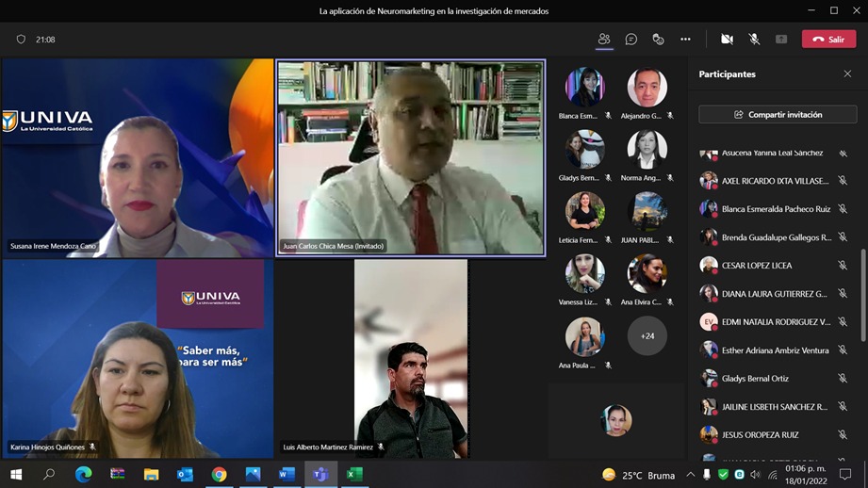Open the participants panel icon in toolbar
Screen dimensions: 868x488
coord(604,40)
